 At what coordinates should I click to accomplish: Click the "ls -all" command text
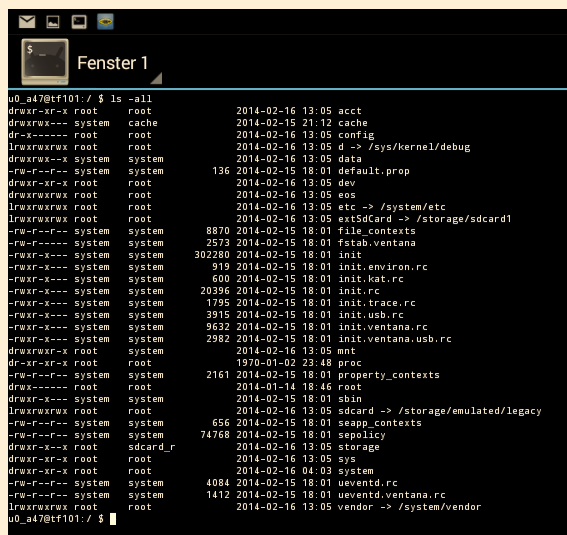click(x=131, y=99)
